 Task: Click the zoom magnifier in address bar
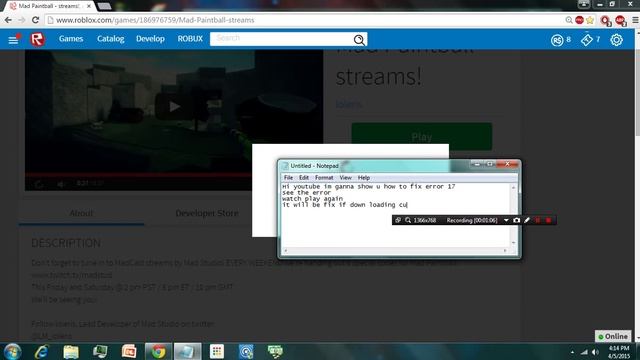569,20
